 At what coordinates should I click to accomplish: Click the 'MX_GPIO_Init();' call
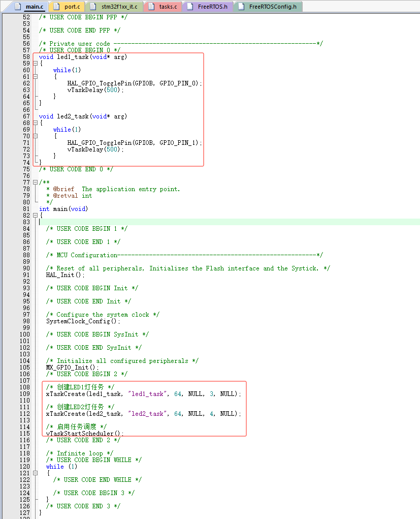click(x=73, y=368)
